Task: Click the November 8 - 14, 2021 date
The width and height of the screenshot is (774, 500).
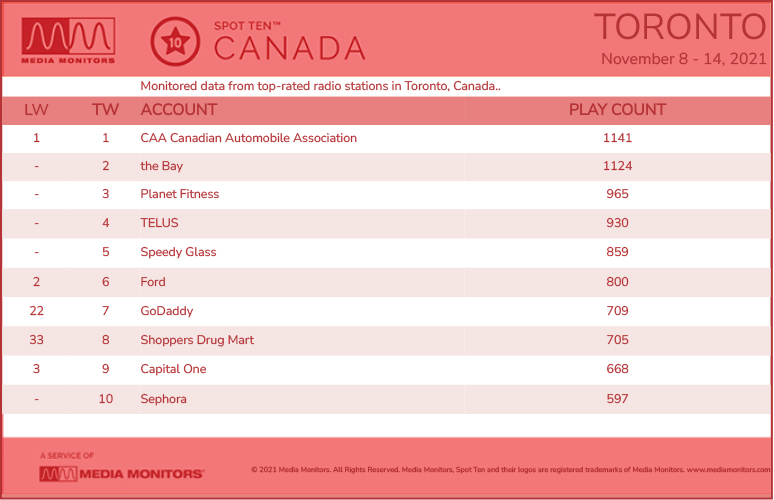Action: click(x=684, y=59)
